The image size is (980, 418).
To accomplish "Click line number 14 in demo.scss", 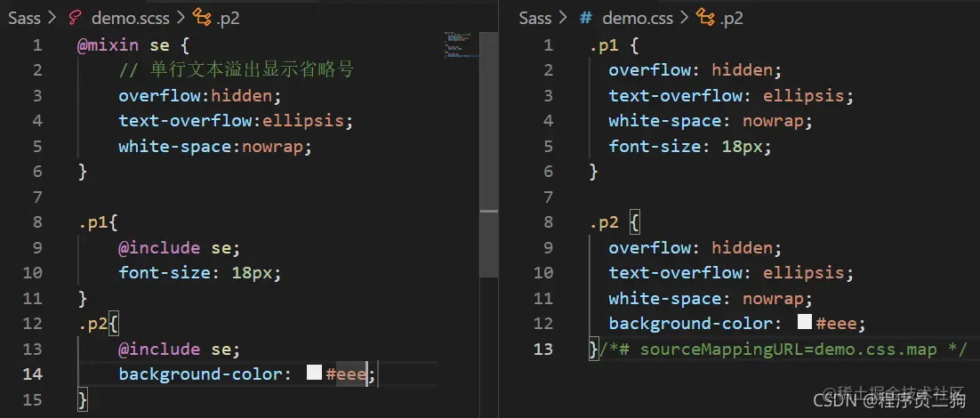I will click(x=33, y=374).
